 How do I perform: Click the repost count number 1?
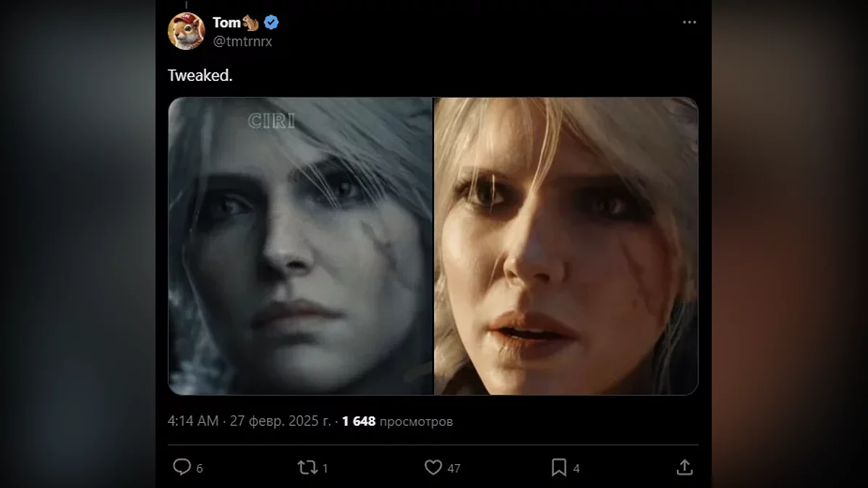(x=325, y=468)
